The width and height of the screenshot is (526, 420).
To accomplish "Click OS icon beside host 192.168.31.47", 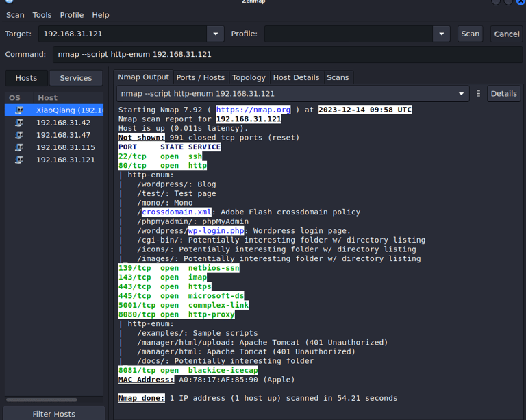I will [x=19, y=135].
